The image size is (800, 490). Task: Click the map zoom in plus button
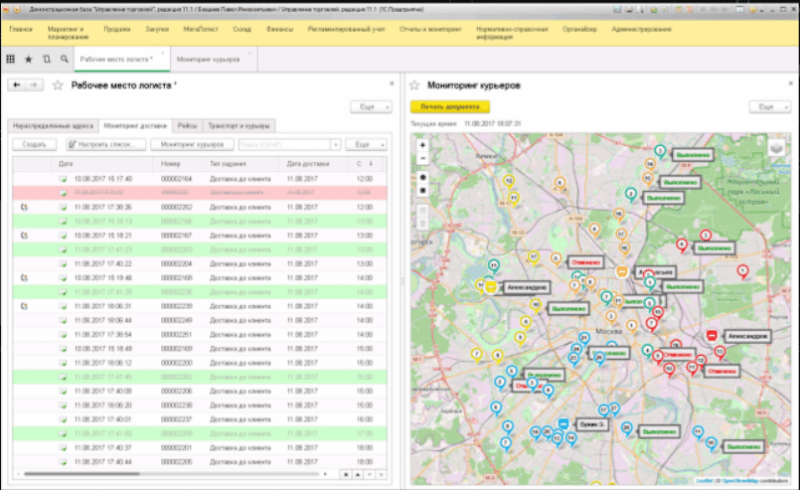[423, 145]
